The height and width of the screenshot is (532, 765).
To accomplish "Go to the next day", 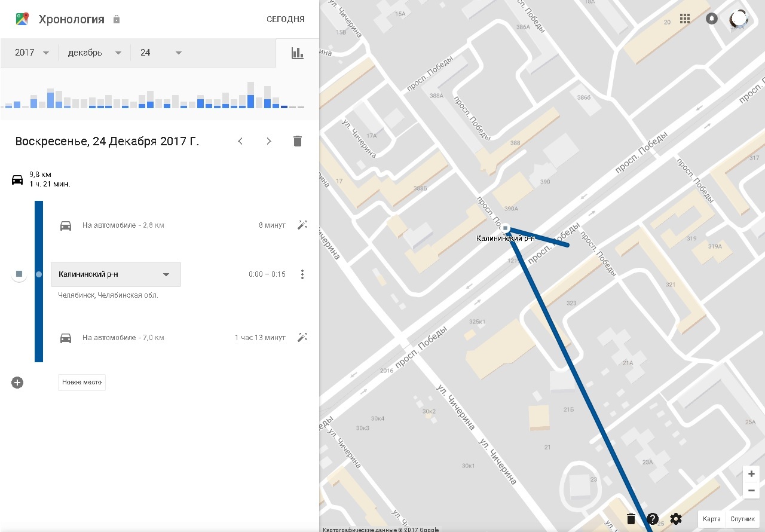I will point(269,142).
